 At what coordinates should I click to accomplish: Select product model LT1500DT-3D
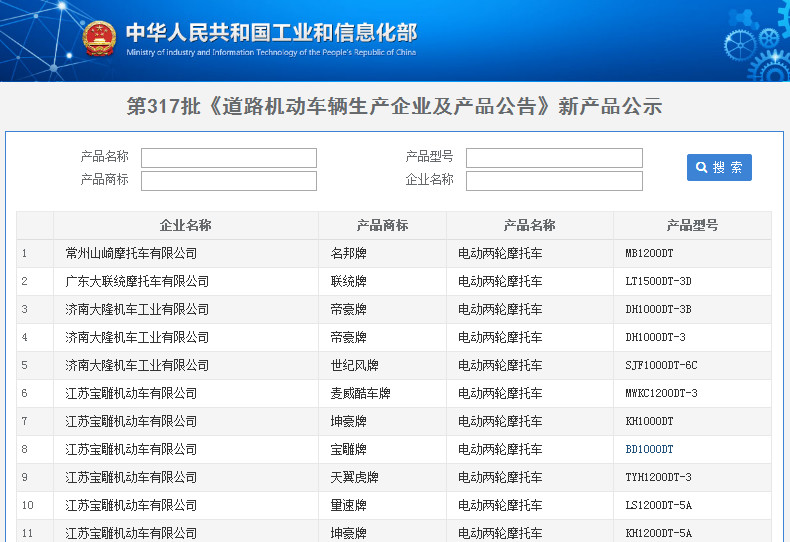[658, 282]
